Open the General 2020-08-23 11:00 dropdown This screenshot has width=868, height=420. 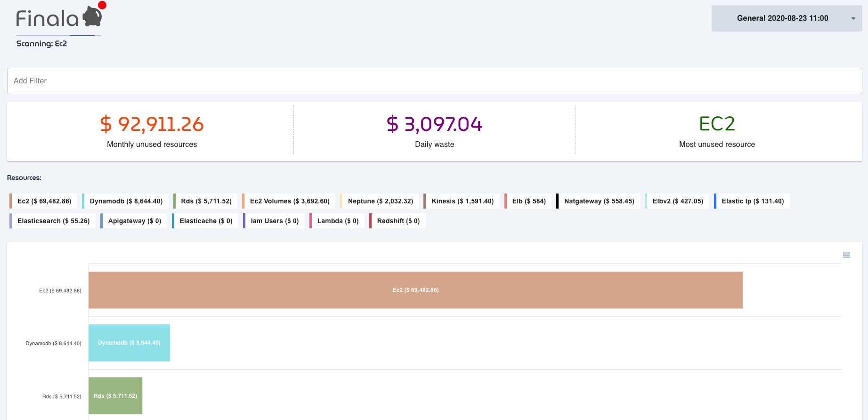point(787,18)
